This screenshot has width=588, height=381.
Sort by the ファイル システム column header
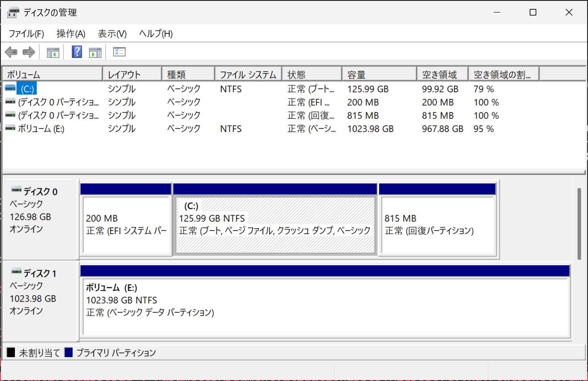click(249, 74)
